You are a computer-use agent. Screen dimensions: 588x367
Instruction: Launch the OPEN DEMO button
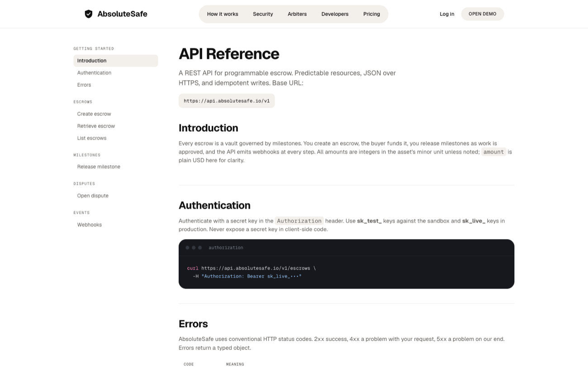click(483, 14)
